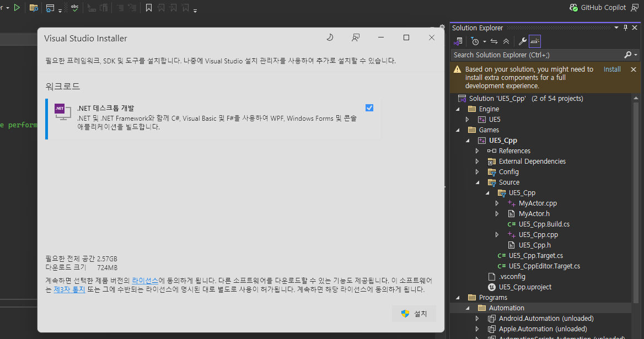Collapse the Source folder node
The image size is (644, 339).
click(x=477, y=182)
